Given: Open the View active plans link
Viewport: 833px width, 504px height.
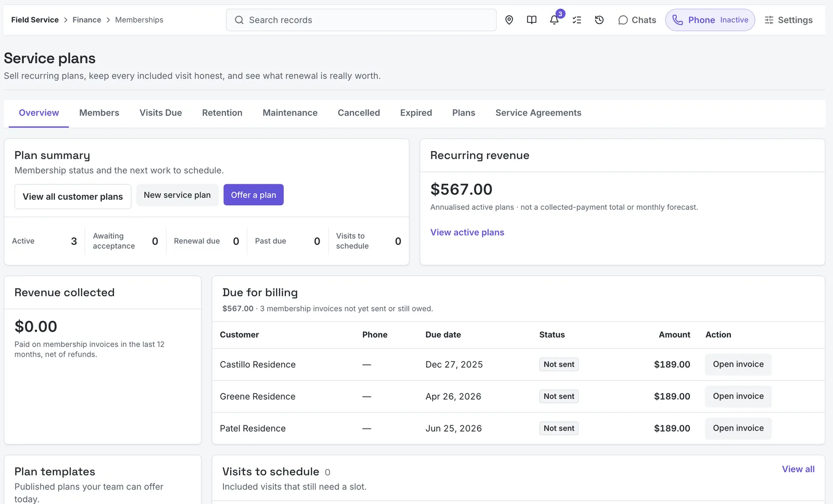Looking at the screenshot, I should (x=467, y=232).
